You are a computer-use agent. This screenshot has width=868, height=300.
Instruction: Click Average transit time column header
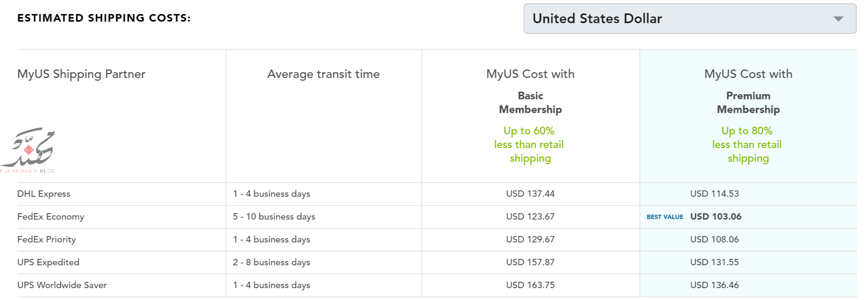[x=323, y=74]
